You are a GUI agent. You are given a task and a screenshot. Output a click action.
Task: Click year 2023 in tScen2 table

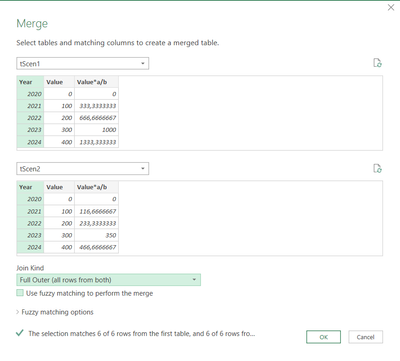[x=30, y=235]
